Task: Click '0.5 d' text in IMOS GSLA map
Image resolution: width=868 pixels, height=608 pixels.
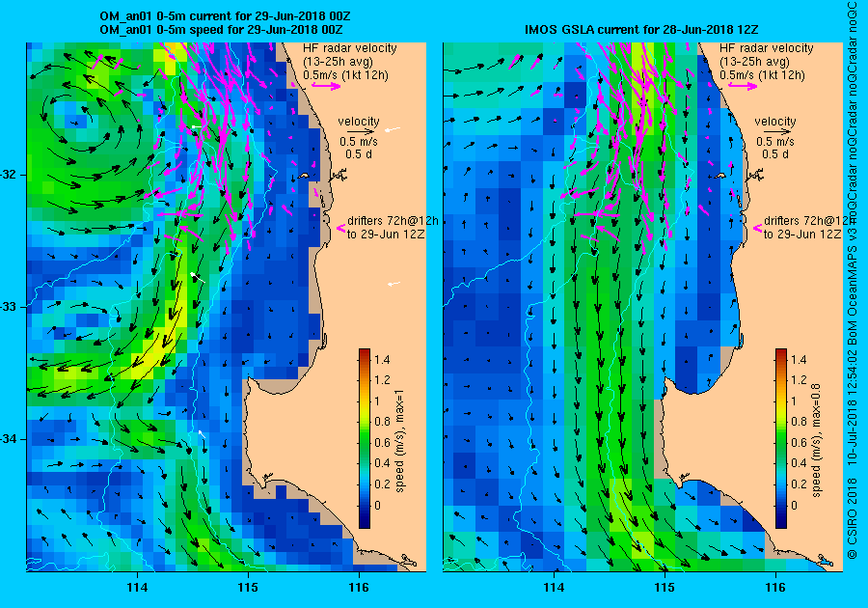Action: tap(775, 154)
